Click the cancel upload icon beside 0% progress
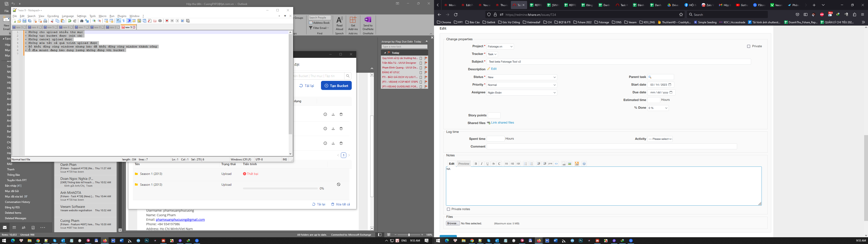The height and width of the screenshot is (244, 868). click(339, 184)
